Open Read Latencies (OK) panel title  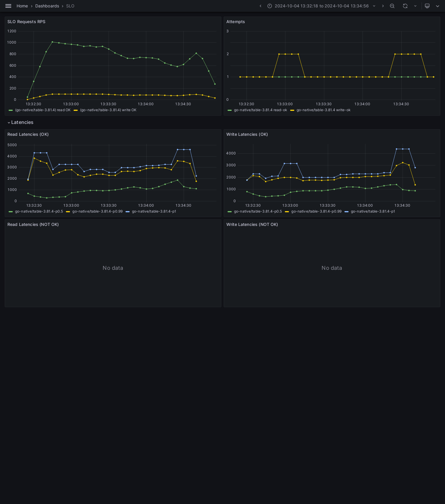[28, 134]
